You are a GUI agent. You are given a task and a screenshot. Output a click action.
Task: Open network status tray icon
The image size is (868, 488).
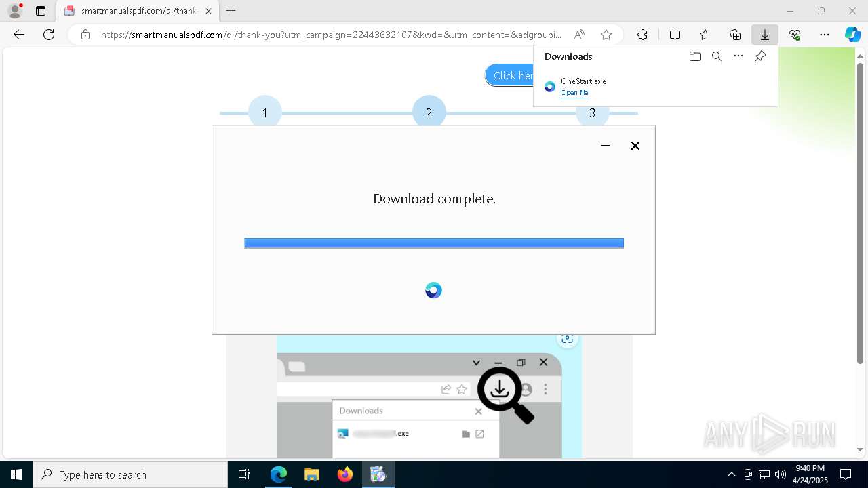[x=764, y=474]
